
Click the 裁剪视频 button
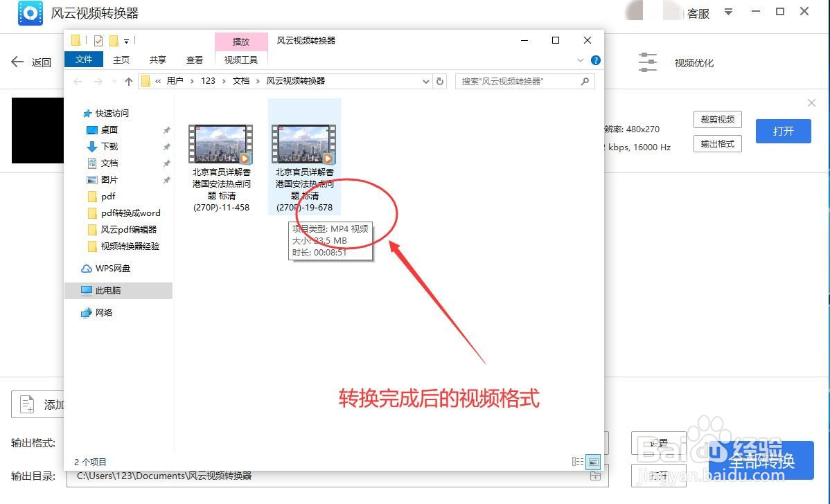(717, 120)
